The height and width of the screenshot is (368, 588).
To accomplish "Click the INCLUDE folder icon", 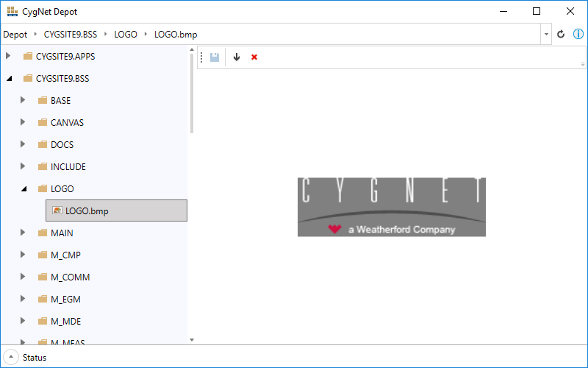I will tap(43, 167).
